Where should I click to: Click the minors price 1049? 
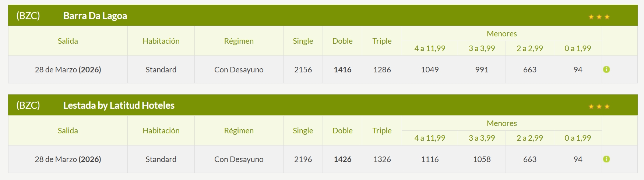pyautogui.click(x=430, y=69)
